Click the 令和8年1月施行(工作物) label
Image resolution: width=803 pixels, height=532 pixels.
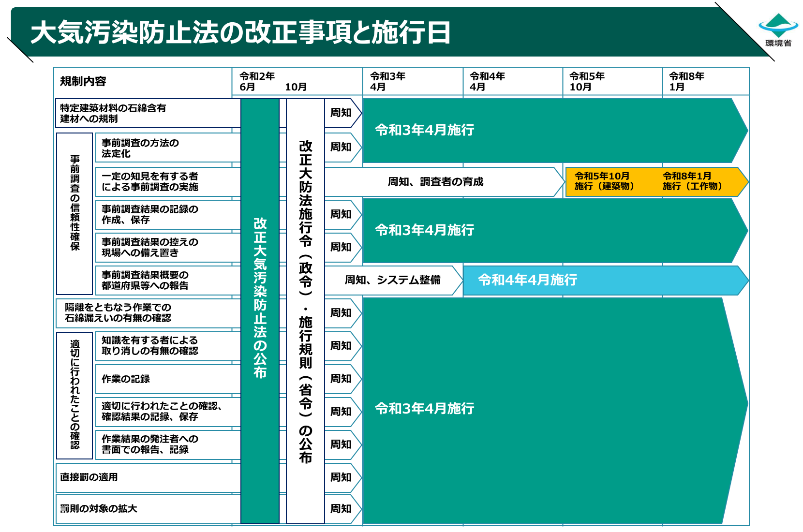point(693,181)
